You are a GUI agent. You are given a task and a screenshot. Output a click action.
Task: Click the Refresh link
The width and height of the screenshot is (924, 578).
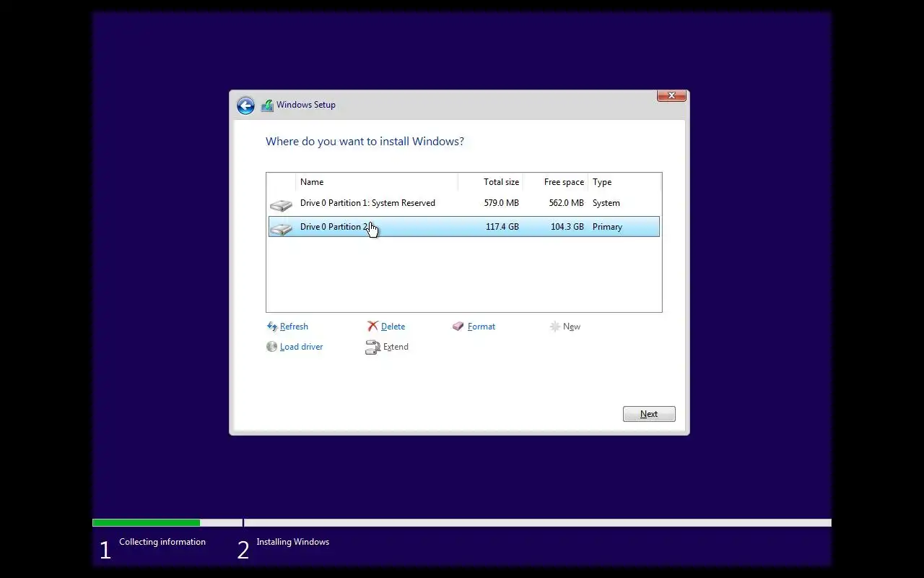pyautogui.click(x=294, y=327)
